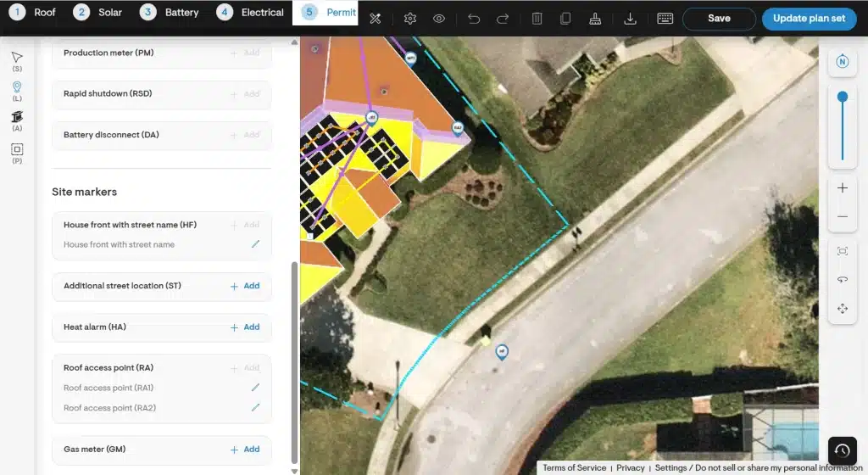Switch to the Electrical step tab
This screenshot has width=868, height=475.
point(250,13)
